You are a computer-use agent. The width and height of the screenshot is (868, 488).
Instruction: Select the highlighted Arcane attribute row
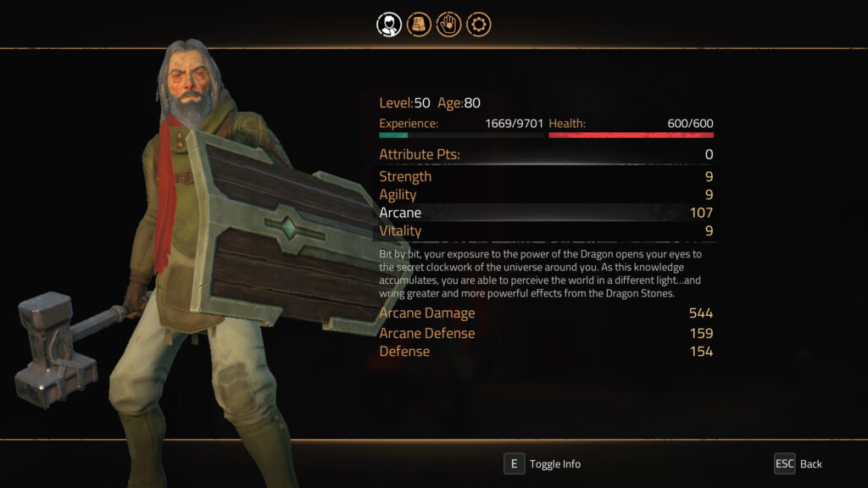pos(546,213)
